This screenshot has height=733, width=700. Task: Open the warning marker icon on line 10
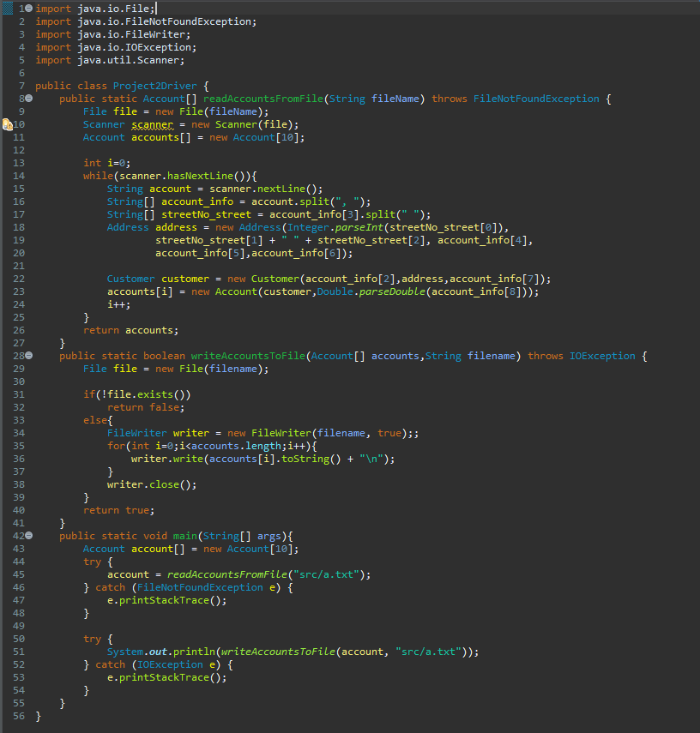coord(8,124)
